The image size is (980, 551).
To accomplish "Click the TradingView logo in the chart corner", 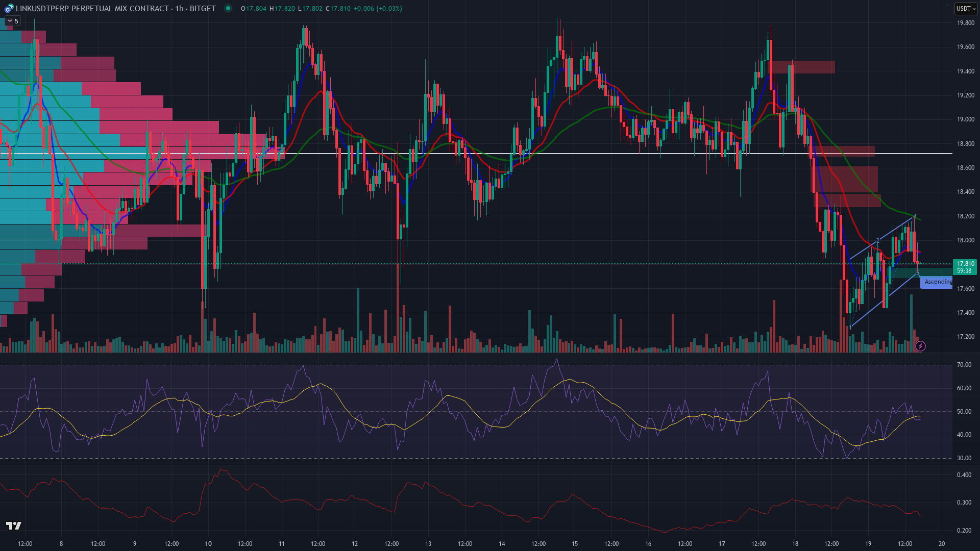I will click(x=14, y=525).
